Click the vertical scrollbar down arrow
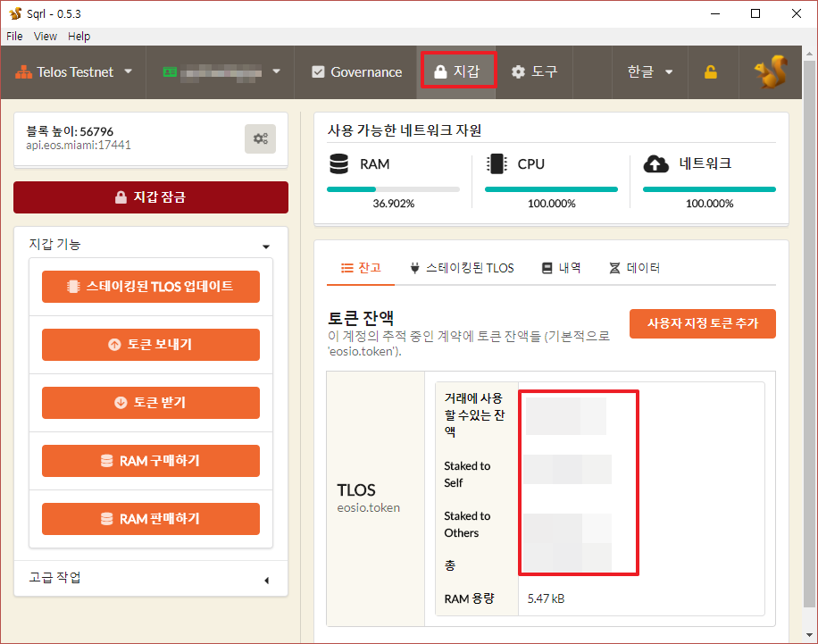 tap(809, 635)
